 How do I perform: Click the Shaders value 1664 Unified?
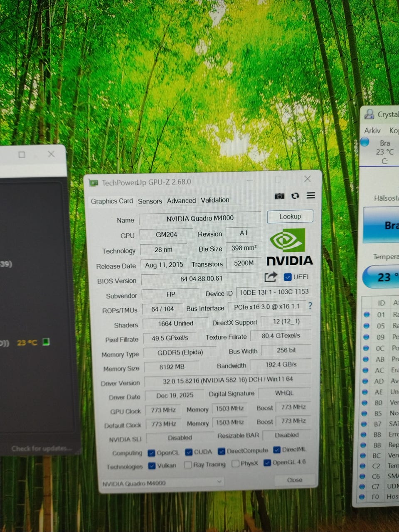pos(175,323)
